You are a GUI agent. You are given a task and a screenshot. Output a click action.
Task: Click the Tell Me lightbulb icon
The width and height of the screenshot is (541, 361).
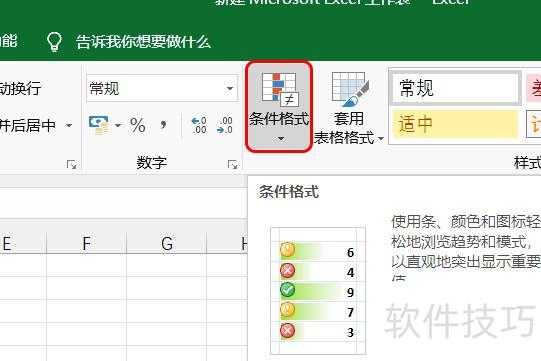pyautogui.click(x=55, y=42)
